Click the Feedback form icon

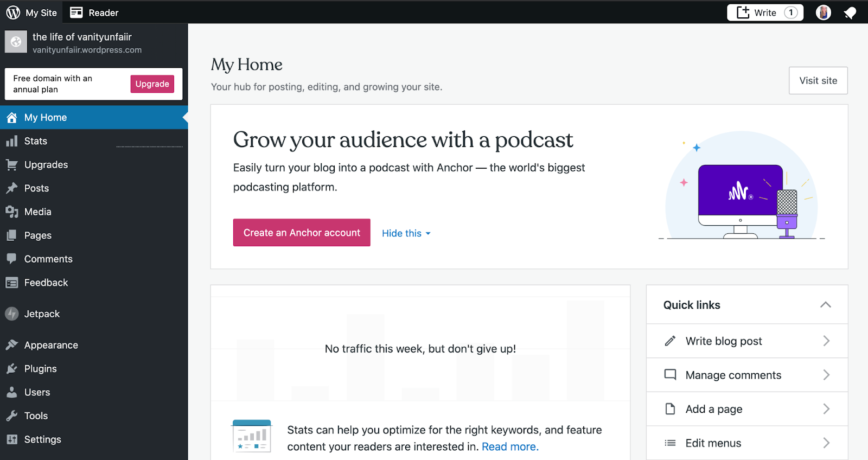pyautogui.click(x=12, y=283)
